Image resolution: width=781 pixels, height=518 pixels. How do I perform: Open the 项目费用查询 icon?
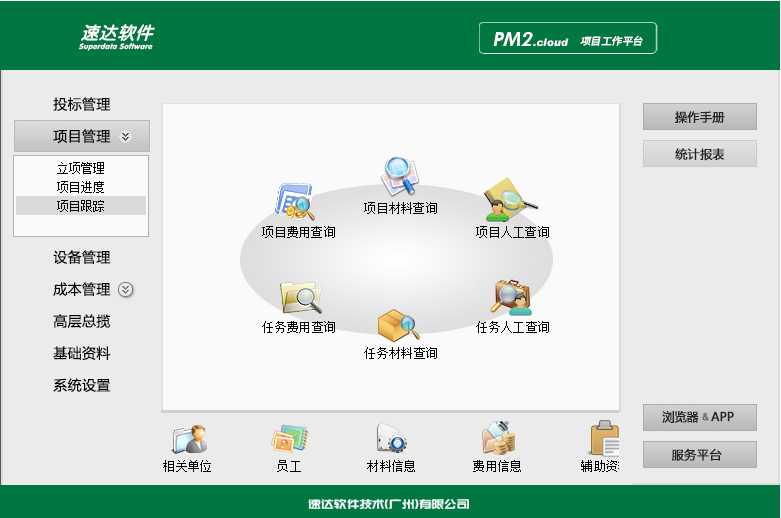295,201
